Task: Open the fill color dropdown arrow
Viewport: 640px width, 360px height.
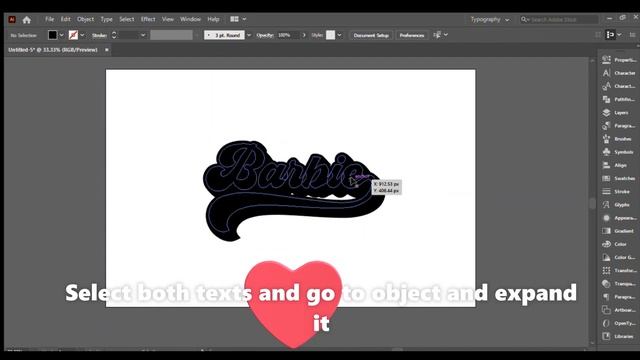Action: pyautogui.click(x=62, y=35)
